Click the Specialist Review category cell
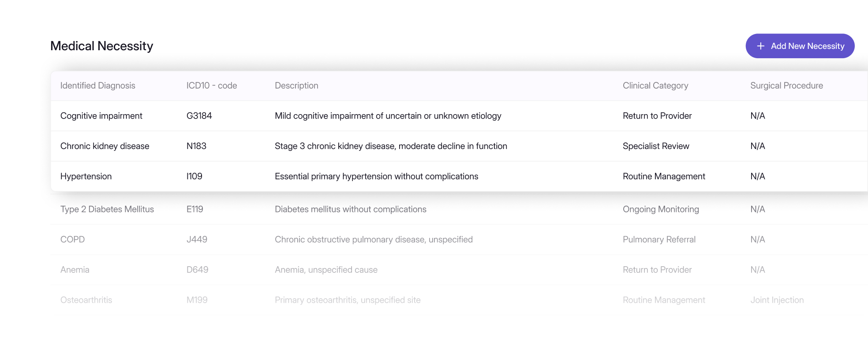Image resolution: width=868 pixels, height=349 pixels. (x=656, y=146)
